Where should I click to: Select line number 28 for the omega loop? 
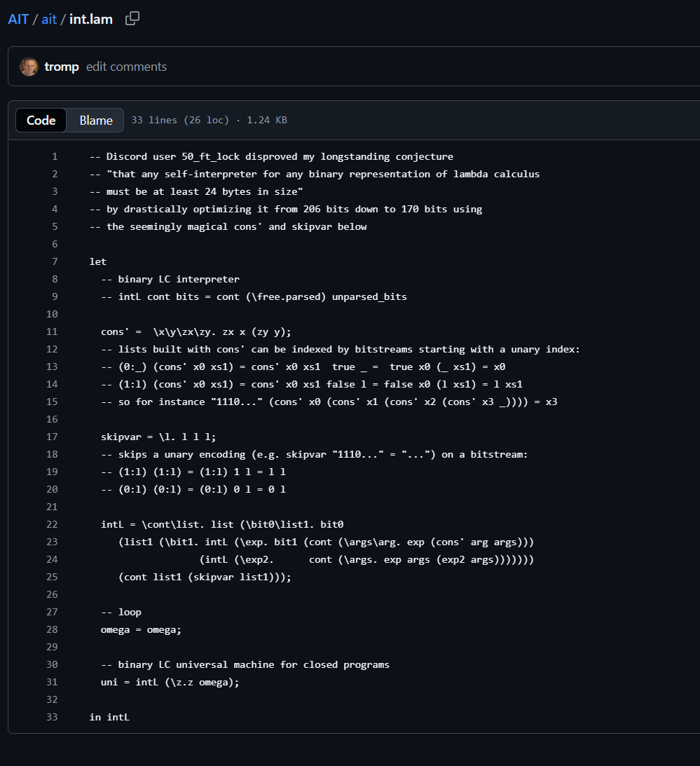pos(52,630)
